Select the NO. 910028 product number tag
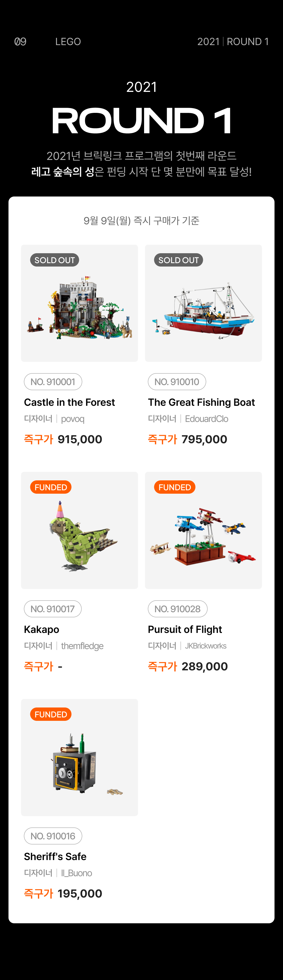The image size is (283, 980). pos(177,609)
